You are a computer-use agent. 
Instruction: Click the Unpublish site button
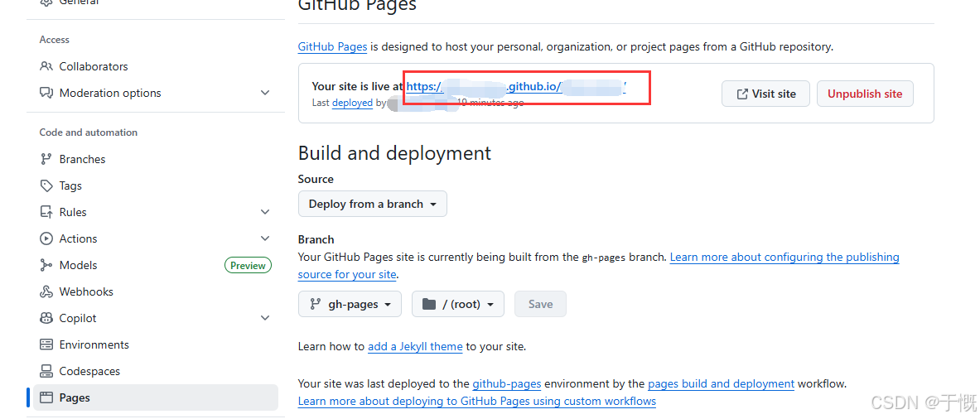point(865,94)
